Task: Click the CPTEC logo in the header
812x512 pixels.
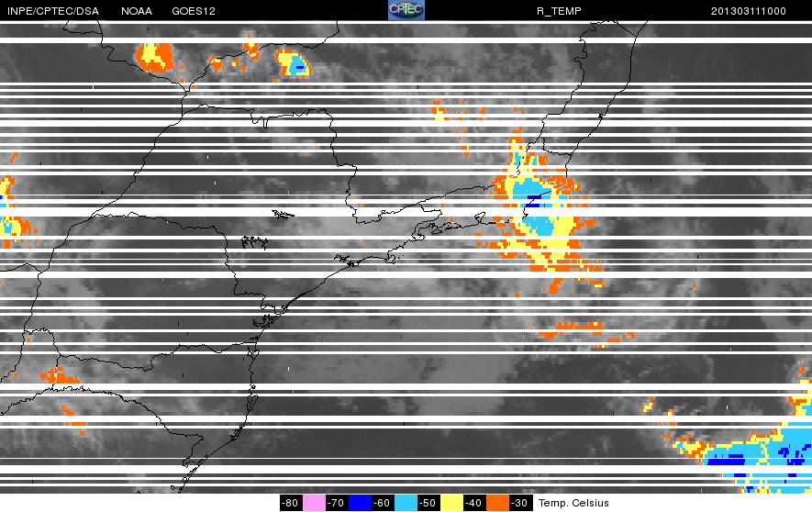Action: click(x=406, y=10)
